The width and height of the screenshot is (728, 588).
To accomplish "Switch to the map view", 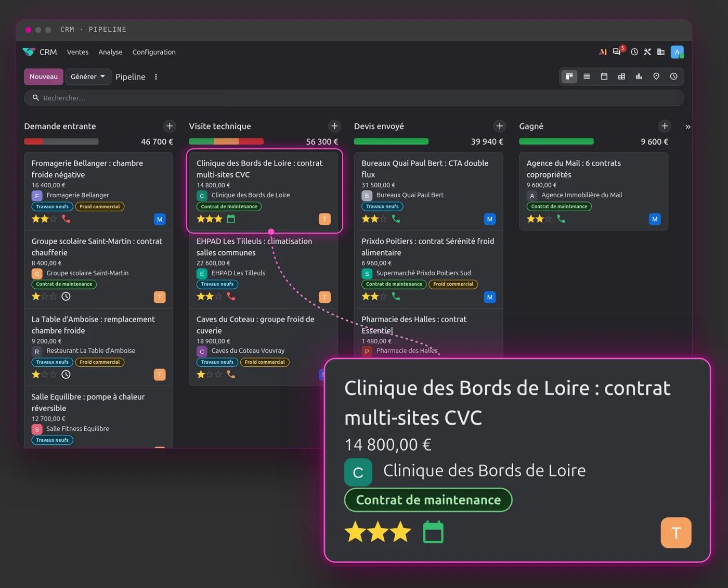I will 656,76.
